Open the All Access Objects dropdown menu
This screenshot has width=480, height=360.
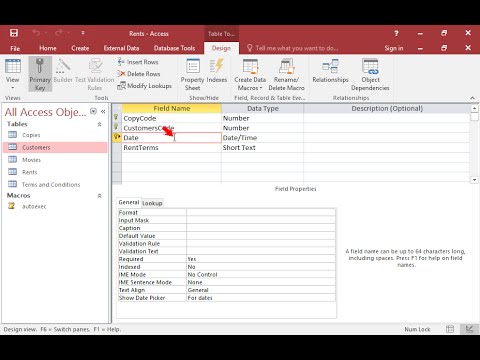point(93,111)
